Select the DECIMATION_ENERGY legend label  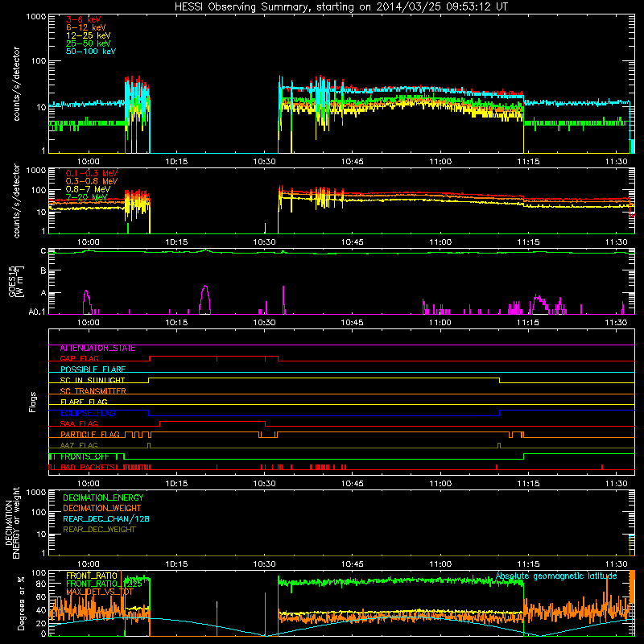(x=103, y=497)
